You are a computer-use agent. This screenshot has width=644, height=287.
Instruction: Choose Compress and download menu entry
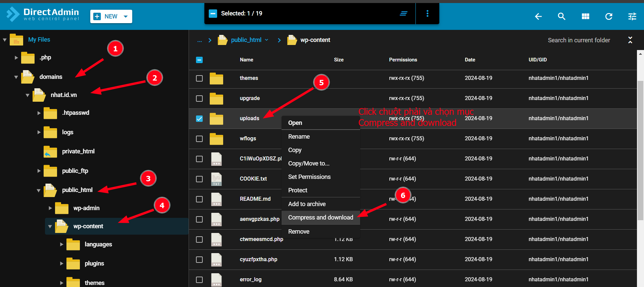(321, 218)
